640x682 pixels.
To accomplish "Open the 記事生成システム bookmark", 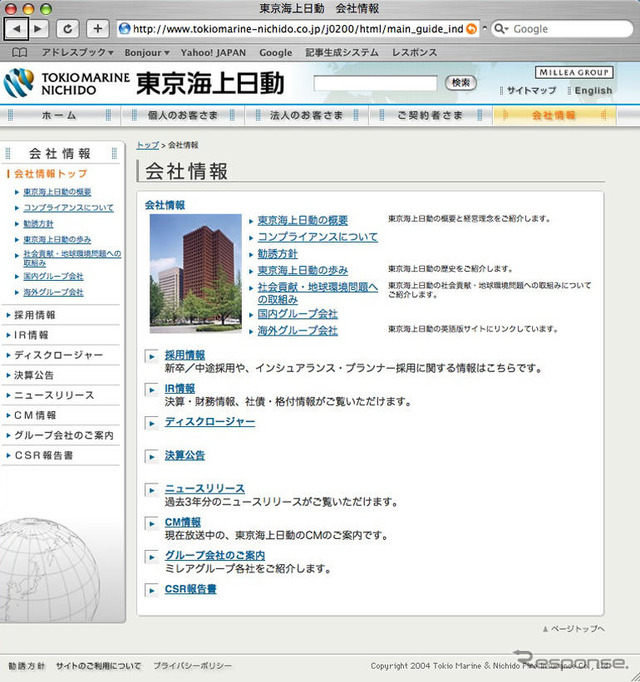I will point(342,53).
